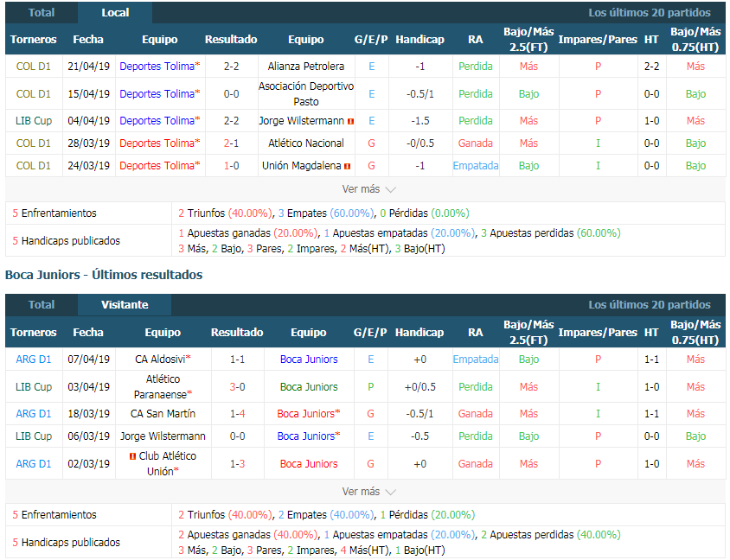Open Boca Juniors link dated 02/03/19
The height and width of the screenshot is (560, 730).
(x=309, y=464)
